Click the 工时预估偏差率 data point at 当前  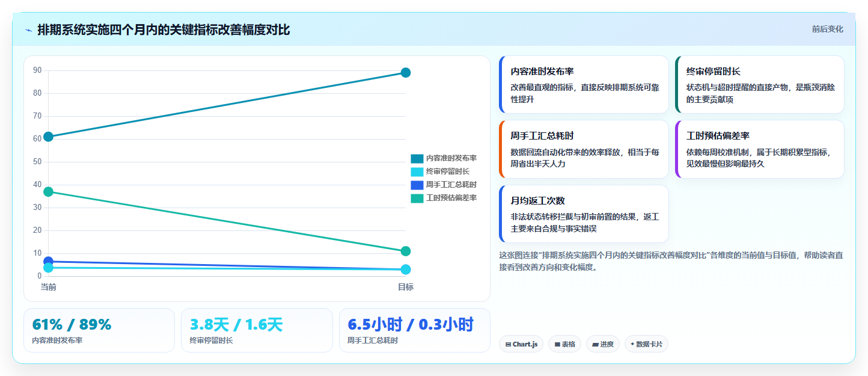click(49, 191)
